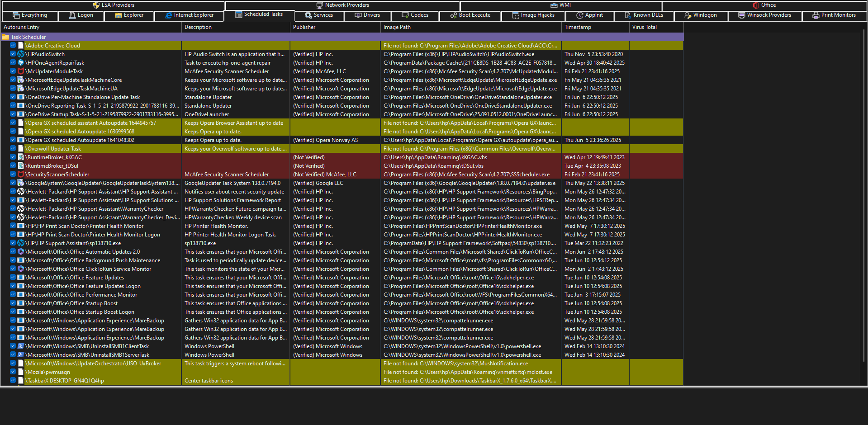Click the Virus Total column header

[x=656, y=27]
